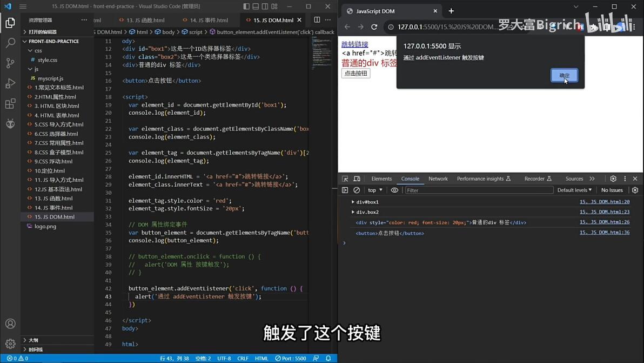This screenshot has height=363, width=644.
Task: Click the No Issues indicator
Action: click(612, 190)
